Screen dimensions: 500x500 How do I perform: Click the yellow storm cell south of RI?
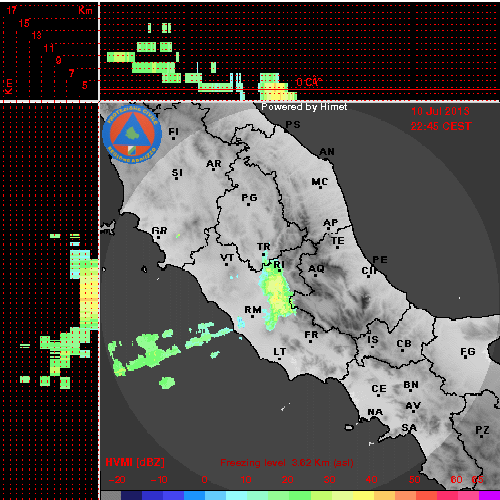click(278, 295)
